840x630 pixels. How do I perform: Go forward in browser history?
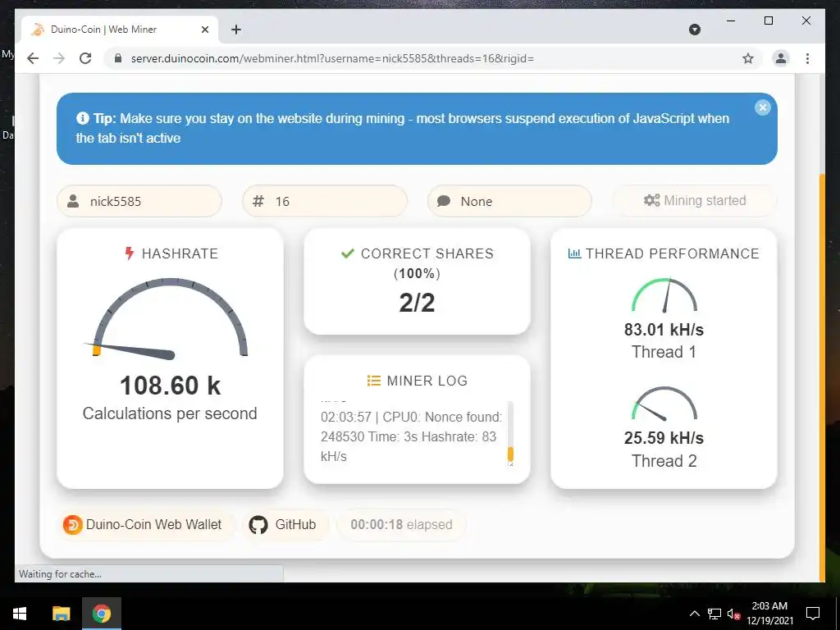(x=59, y=58)
